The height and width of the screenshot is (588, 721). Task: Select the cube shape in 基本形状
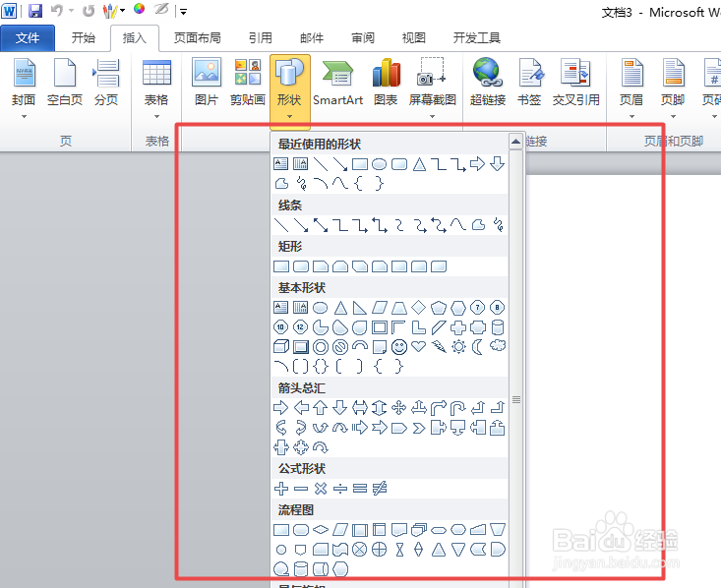click(x=281, y=347)
